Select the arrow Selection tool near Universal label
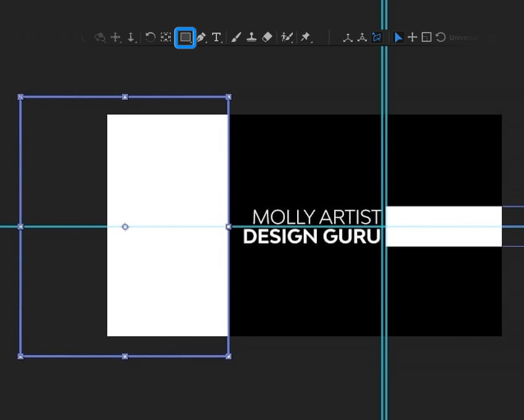This screenshot has height=420, width=524. 398,37
